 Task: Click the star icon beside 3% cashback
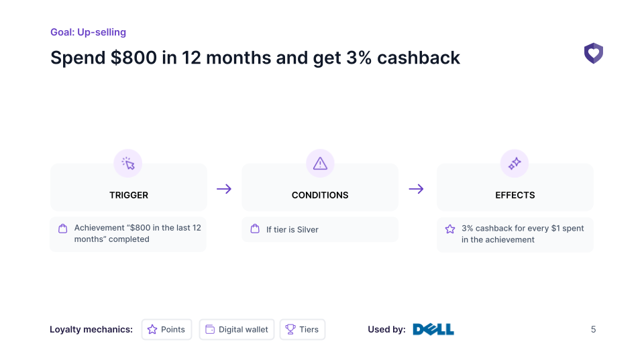pos(450,229)
